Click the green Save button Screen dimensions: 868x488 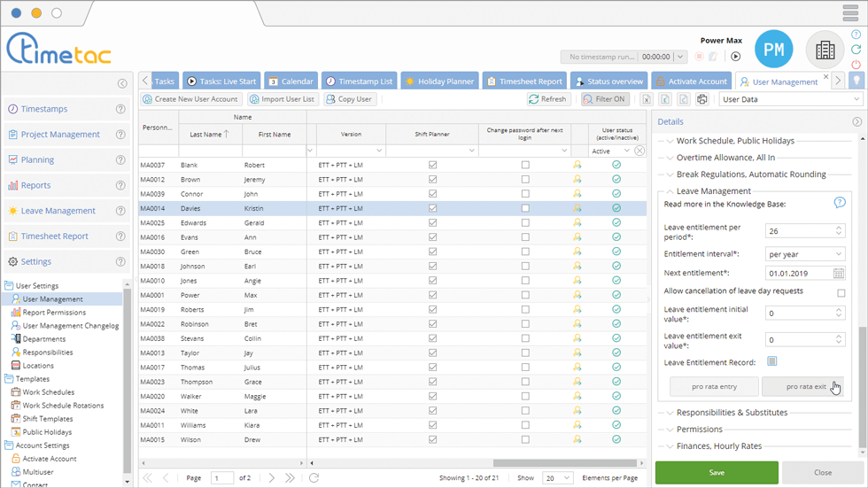tap(717, 472)
